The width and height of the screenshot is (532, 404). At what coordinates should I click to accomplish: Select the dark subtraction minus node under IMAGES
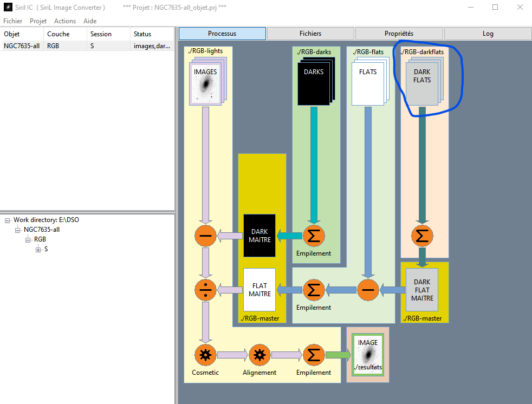(x=205, y=236)
